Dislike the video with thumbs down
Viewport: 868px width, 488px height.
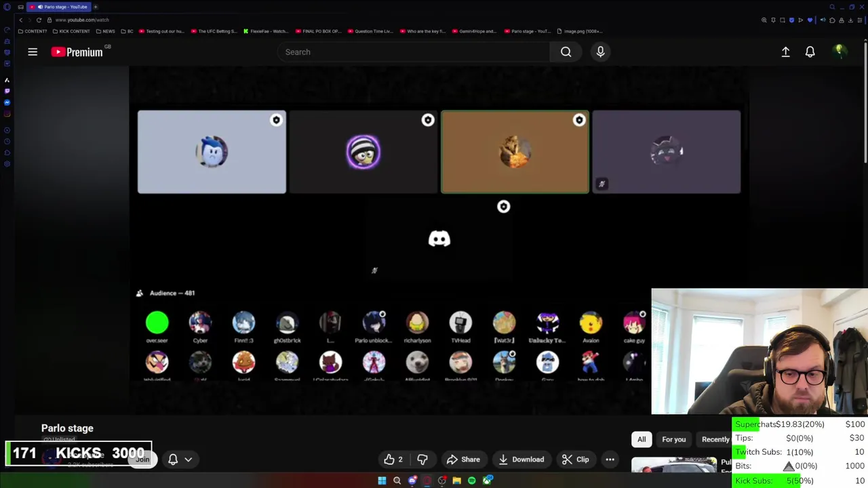pos(422,460)
